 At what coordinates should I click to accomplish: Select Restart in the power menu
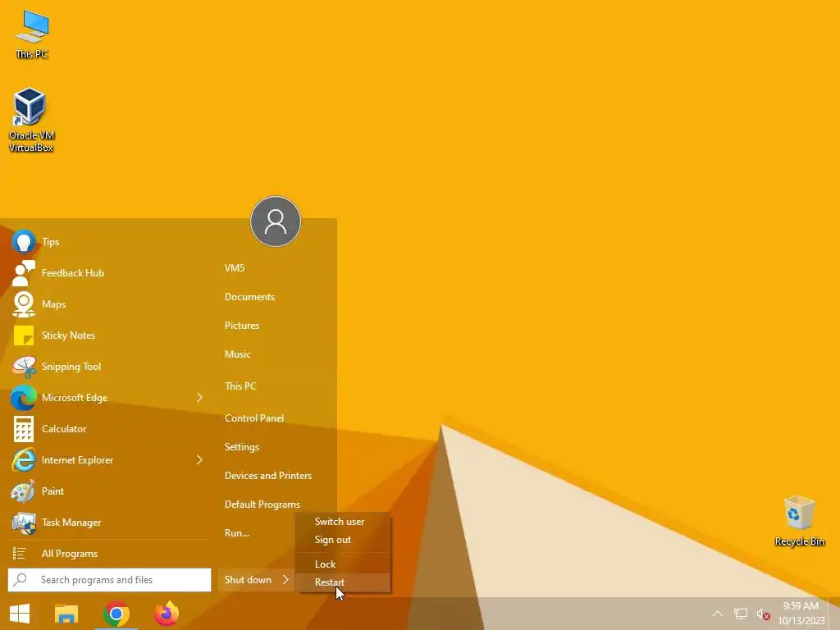343,582
